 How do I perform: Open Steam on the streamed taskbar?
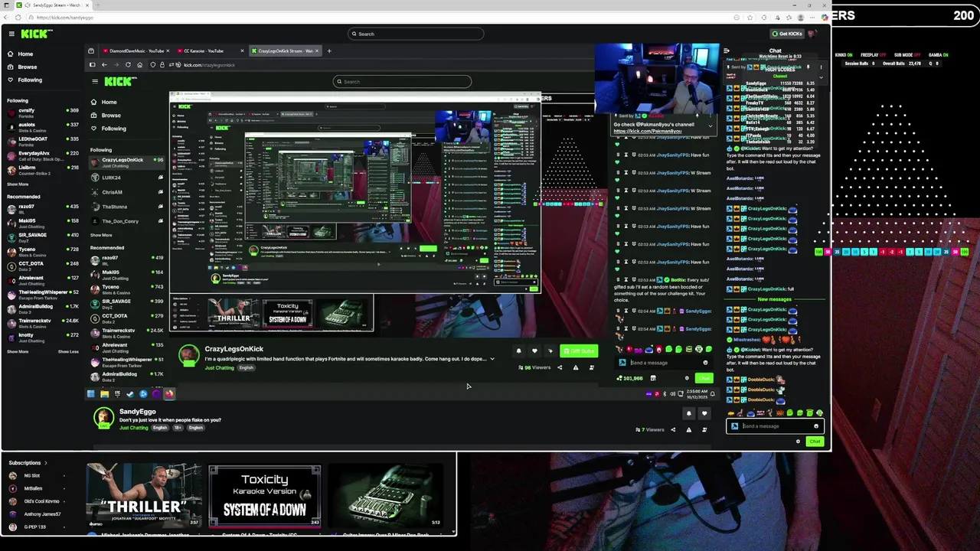click(x=130, y=394)
